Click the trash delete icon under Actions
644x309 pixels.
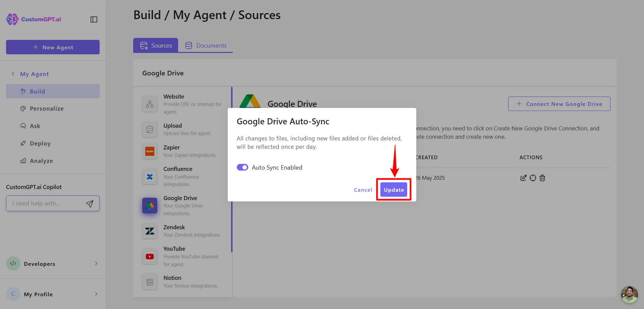pos(542,178)
